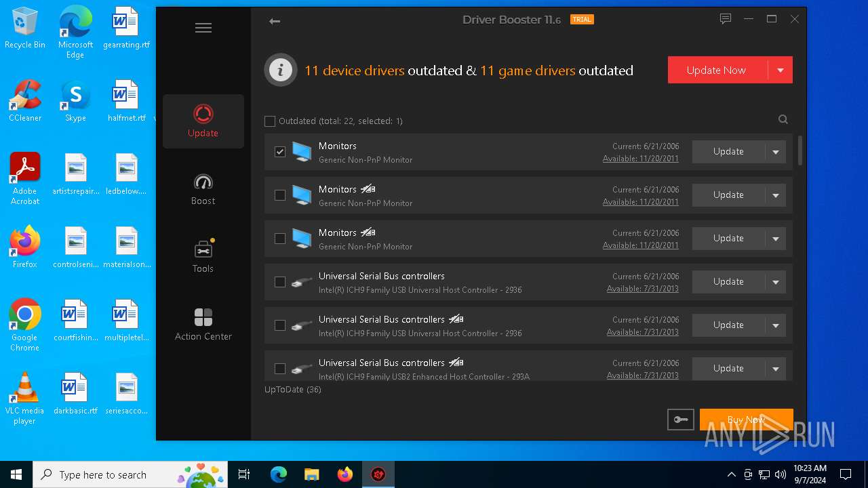Expand dropdown next to second Monitors Update

point(776,195)
